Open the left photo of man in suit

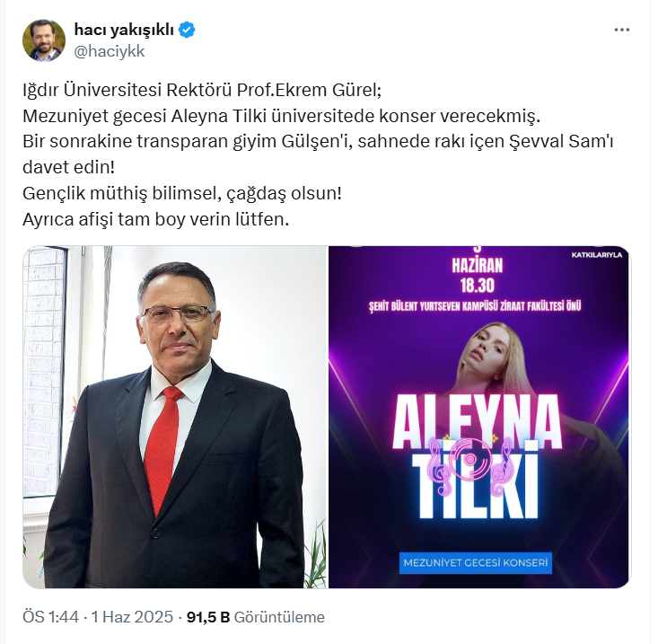point(174,417)
